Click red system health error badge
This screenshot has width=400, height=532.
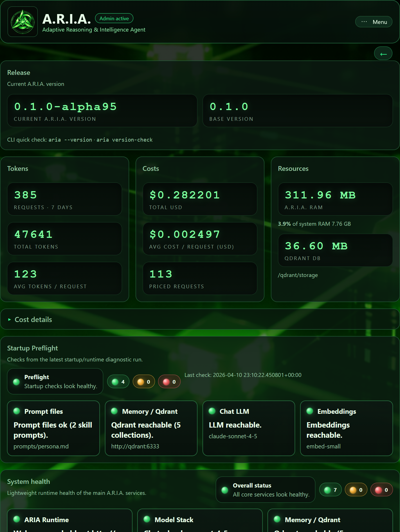pos(381,490)
